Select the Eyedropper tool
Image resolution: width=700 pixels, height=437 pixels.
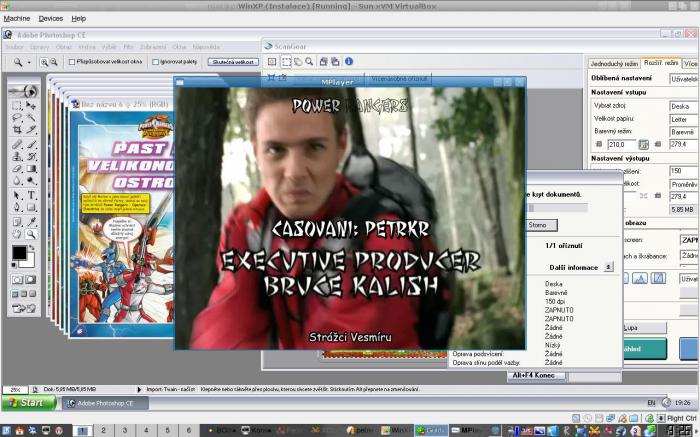pyautogui.click(x=31, y=221)
